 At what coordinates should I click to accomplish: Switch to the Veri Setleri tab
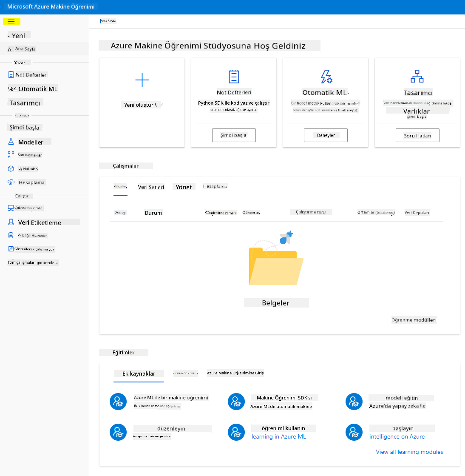(151, 187)
